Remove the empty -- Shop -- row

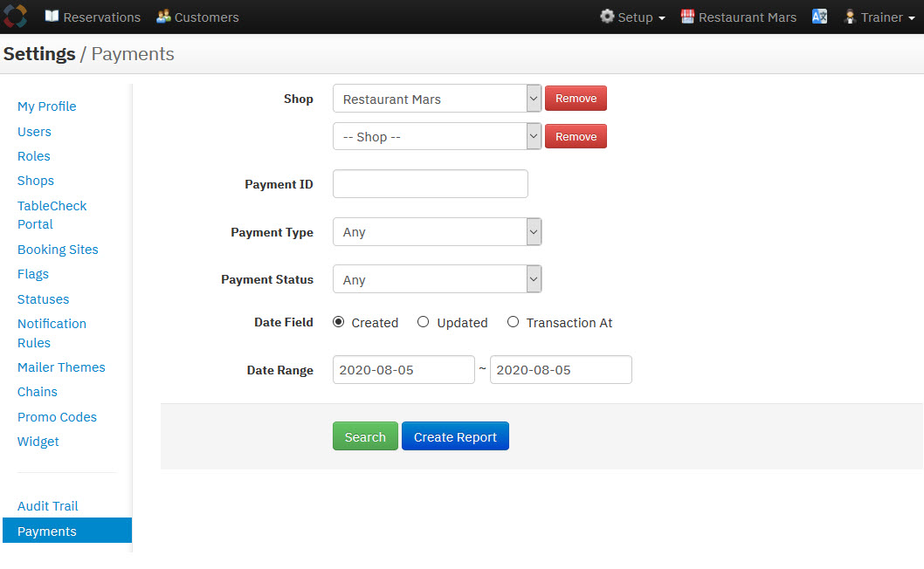point(576,137)
